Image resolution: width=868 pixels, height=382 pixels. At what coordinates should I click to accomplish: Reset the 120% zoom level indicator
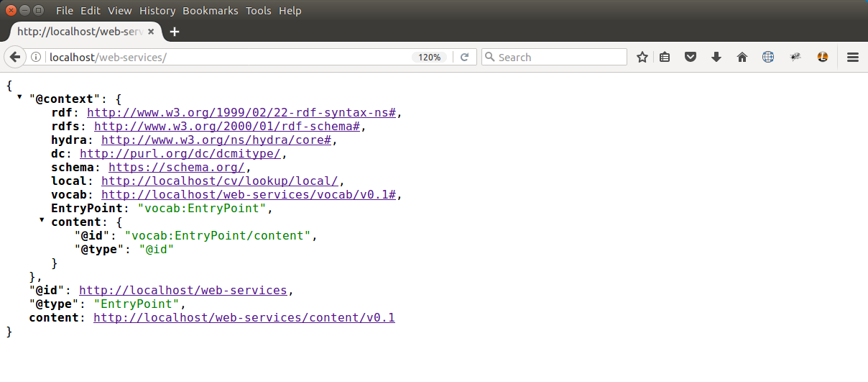coord(430,58)
